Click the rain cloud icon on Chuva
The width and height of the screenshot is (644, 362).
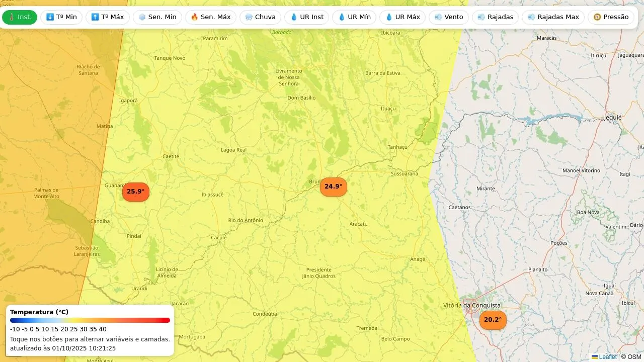click(x=249, y=17)
